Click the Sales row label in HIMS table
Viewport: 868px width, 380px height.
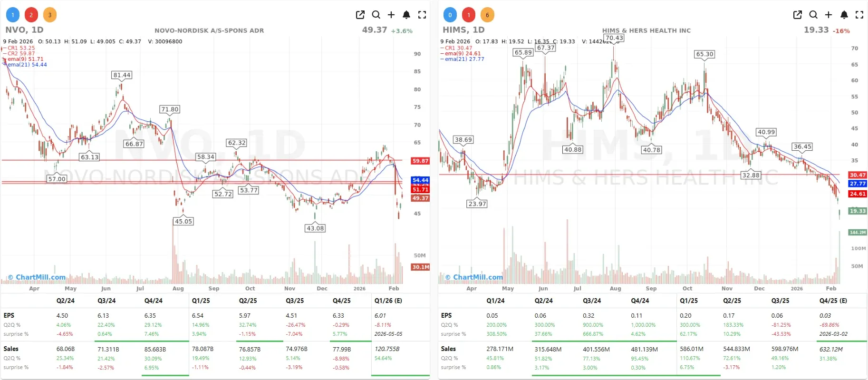point(448,349)
